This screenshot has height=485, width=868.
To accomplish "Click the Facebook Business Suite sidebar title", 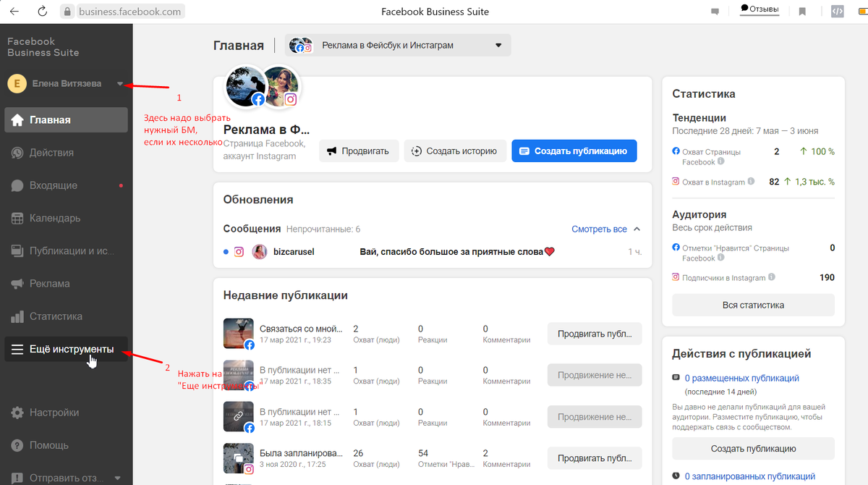I will [x=43, y=47].
